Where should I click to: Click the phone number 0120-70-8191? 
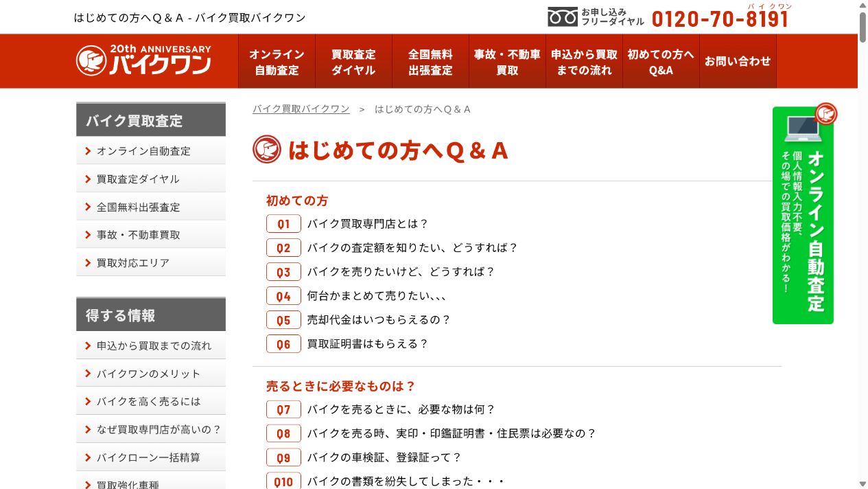[720, 19]
